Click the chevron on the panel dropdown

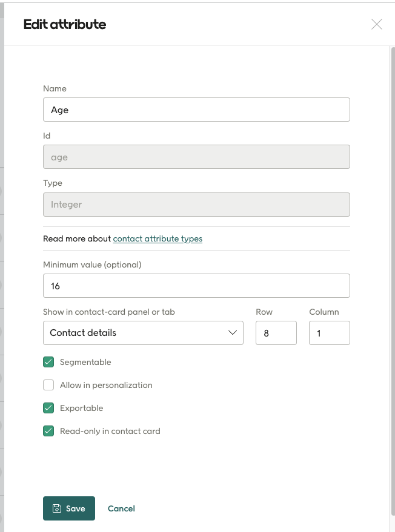233,333
